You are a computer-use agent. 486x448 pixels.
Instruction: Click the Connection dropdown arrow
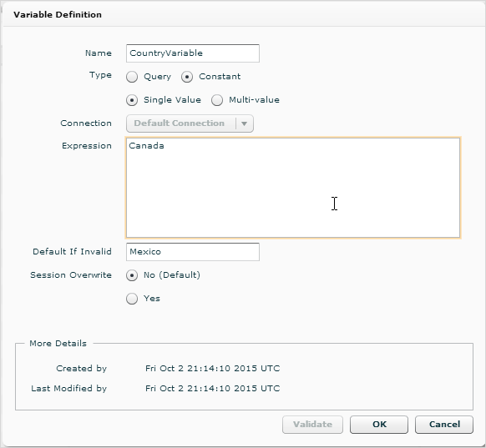click(x=244, y=123)
